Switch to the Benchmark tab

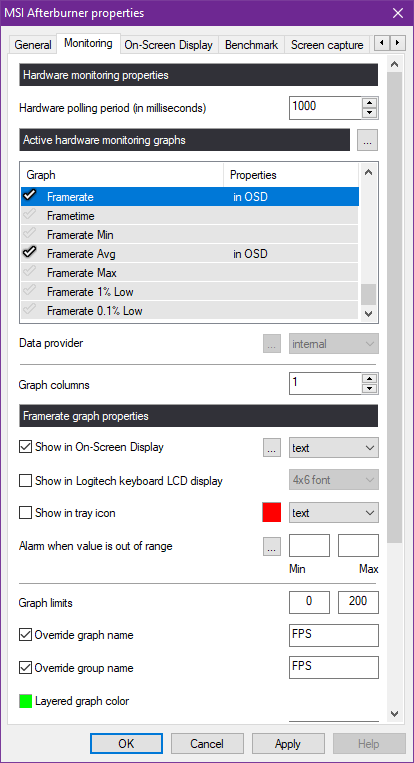coord(252,45)
